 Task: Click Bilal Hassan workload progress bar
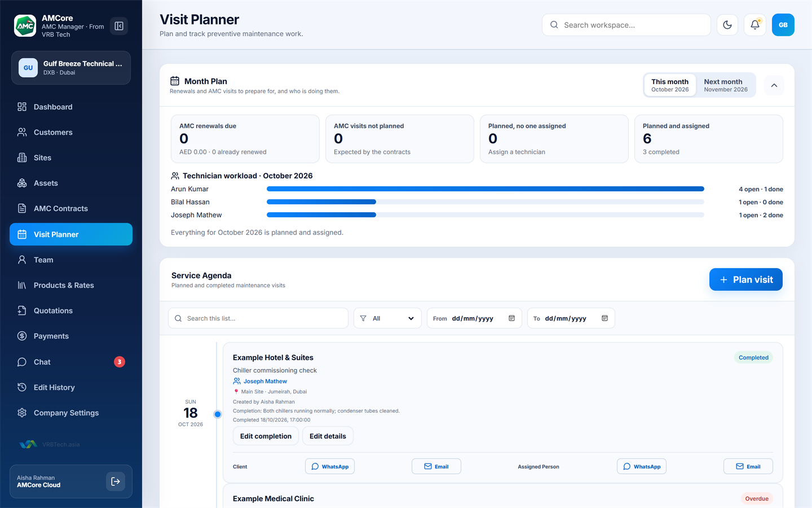point(486,202)
